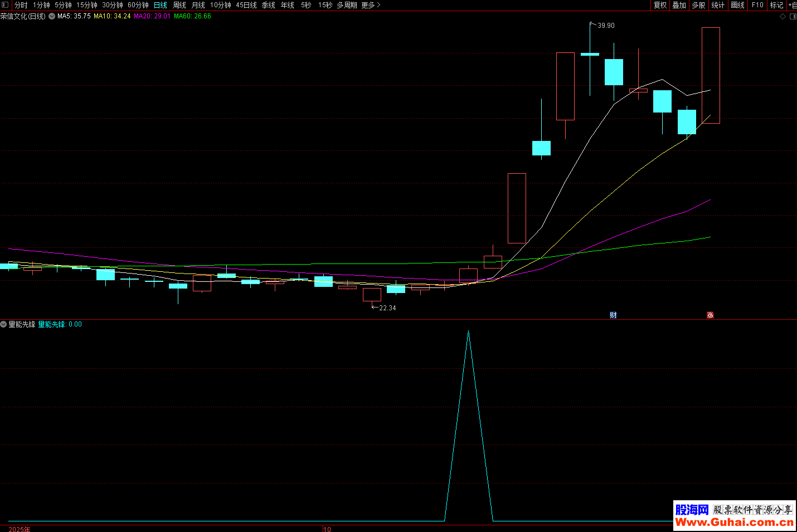The height and width of the screenshot is (532, 797).
Task: Click the 统计 statistics button
Action: pyautogui.click(x=718, y=5)
